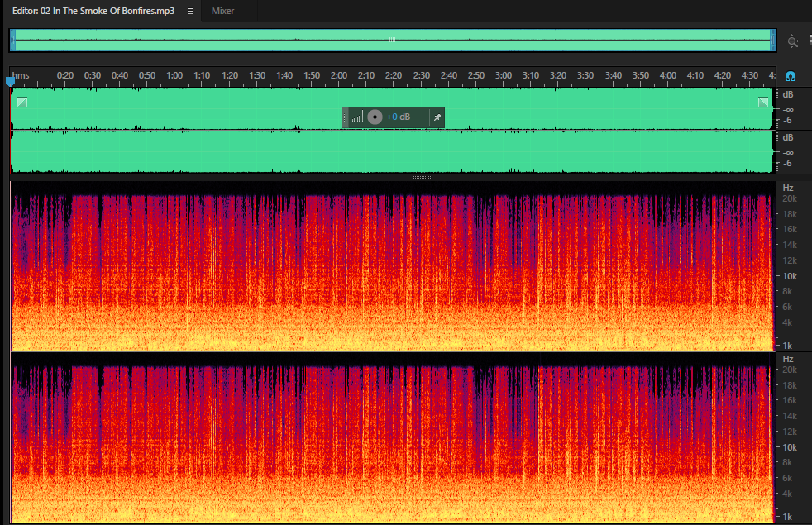Open the Editor panel menu icon
The width and height of the screenshot is (812, 525).
coord(190,11)
